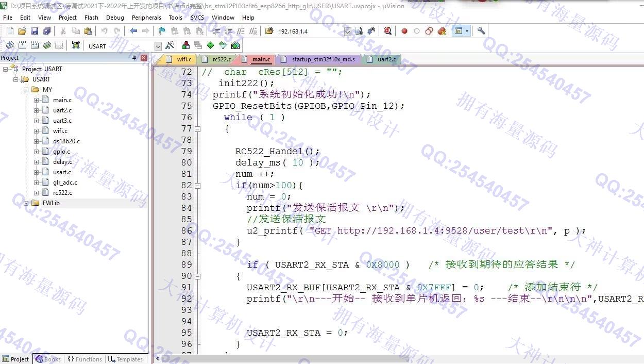
Task: Collapse the code fold at line 90
Action: pyautogui.click(x=197, y=276)
